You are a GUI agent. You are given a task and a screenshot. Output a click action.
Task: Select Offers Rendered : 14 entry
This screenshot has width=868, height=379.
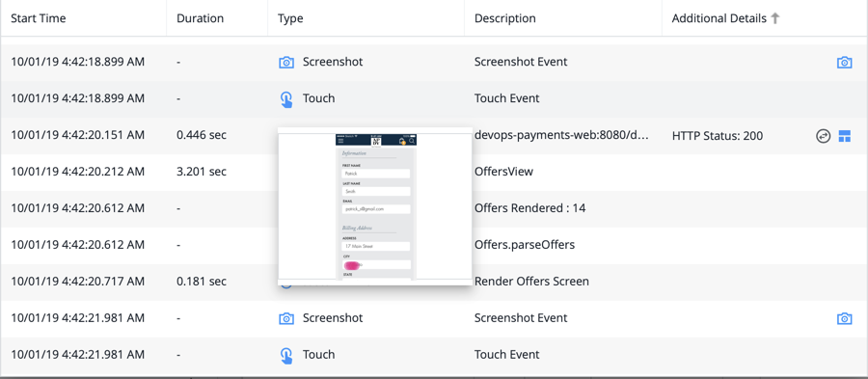529,208
